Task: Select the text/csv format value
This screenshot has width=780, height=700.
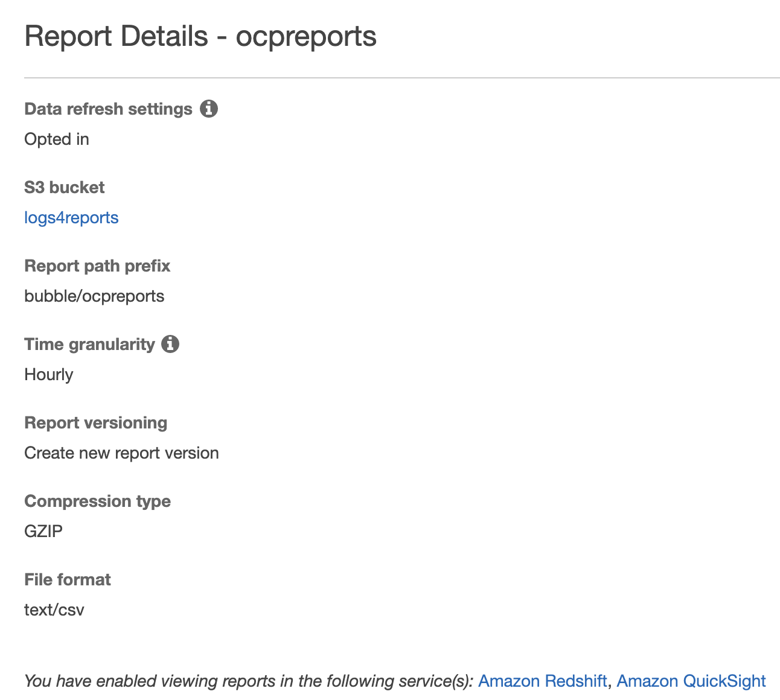Action: click(54, 610)
